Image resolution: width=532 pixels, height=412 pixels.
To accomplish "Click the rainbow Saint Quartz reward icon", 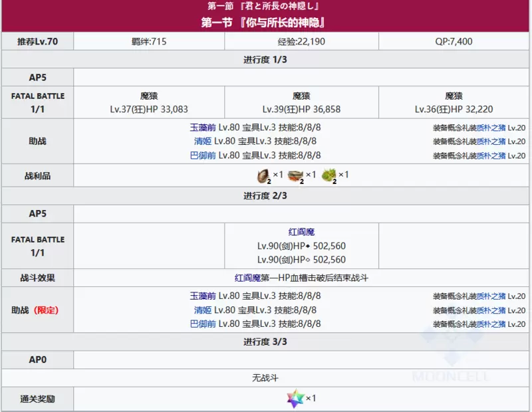I will 294,399.
